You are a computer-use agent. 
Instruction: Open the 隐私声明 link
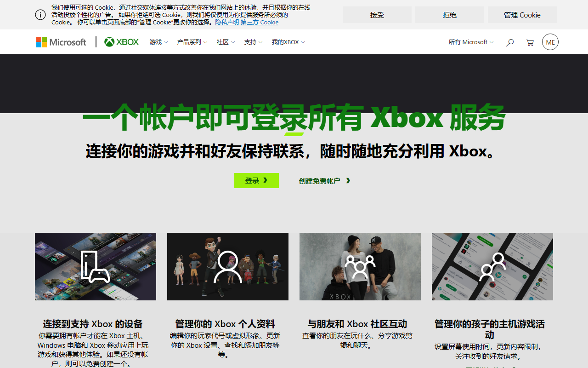pyautogui.click(x=227, y=22)
